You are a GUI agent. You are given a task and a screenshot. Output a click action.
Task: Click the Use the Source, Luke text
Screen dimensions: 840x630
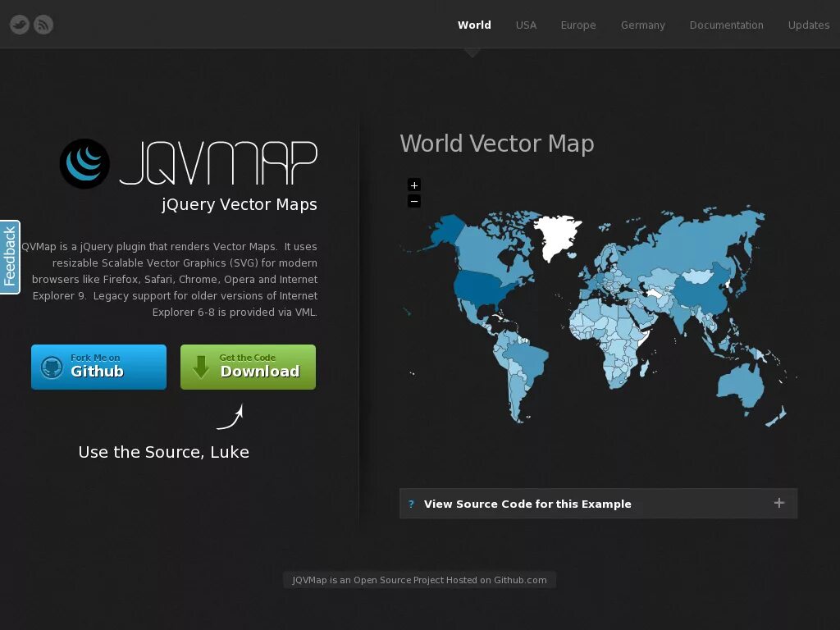[163, 452]
